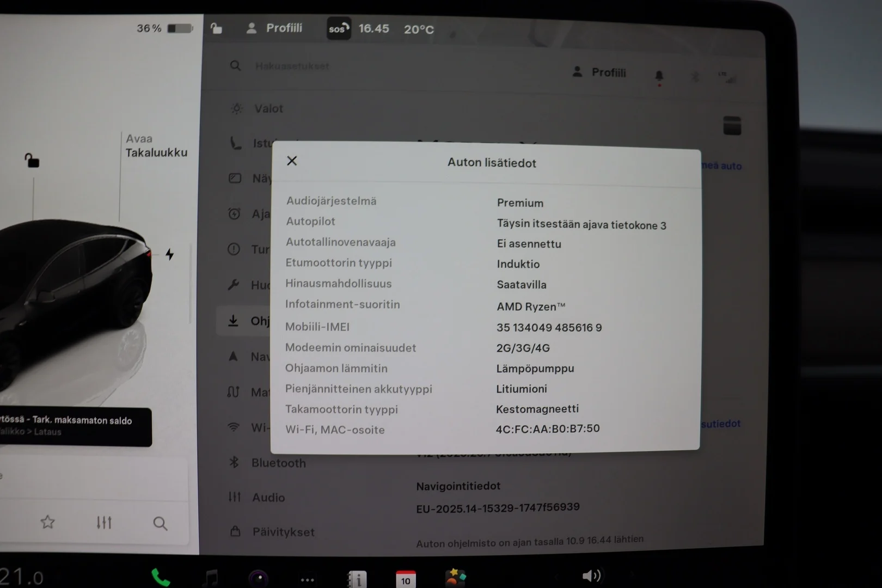Open the Phone app in dock

161,577
